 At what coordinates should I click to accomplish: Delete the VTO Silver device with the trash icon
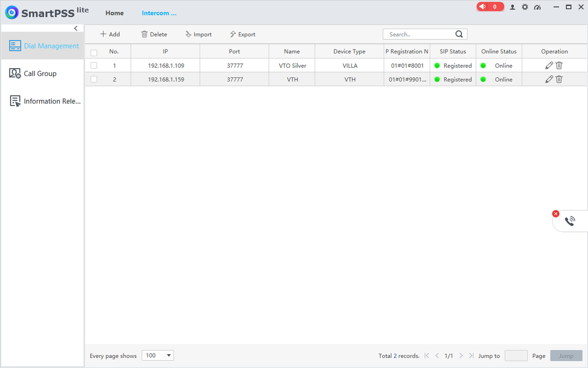pyautogui.click(x=559, y=65)
